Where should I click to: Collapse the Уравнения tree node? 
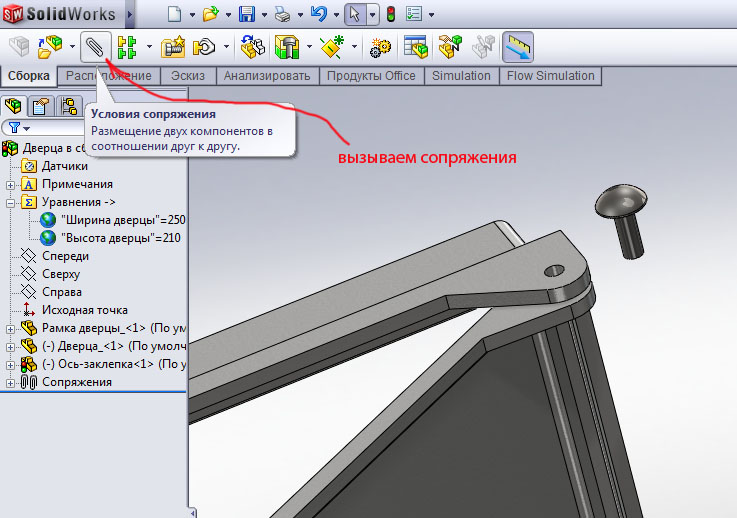(11, 202)
